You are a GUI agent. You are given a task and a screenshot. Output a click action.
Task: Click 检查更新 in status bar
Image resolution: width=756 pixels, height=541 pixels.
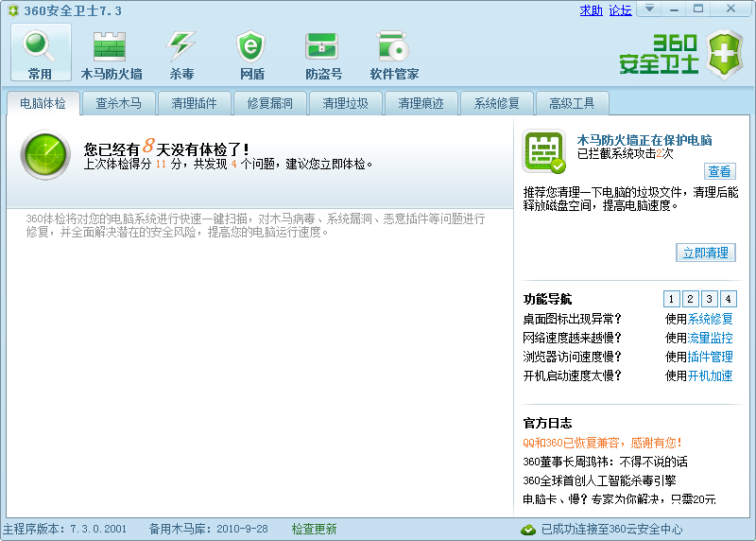coord(315,530)
